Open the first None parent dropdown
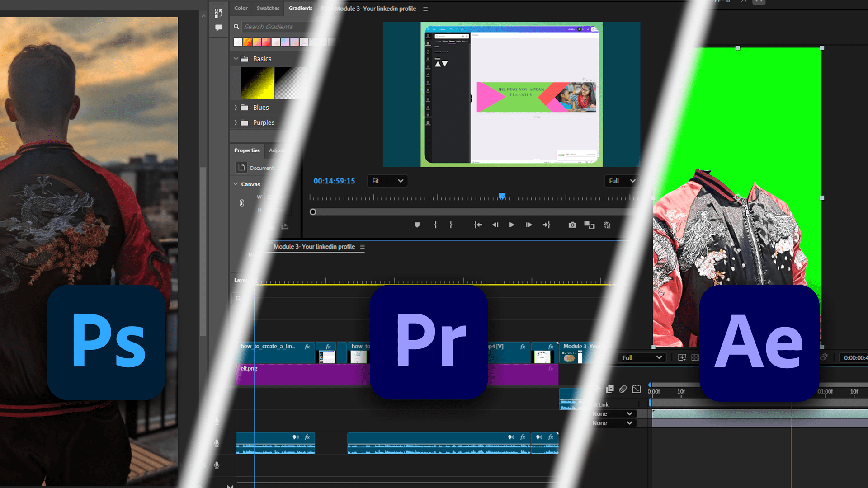868x488 pixels. pos(613,414)
